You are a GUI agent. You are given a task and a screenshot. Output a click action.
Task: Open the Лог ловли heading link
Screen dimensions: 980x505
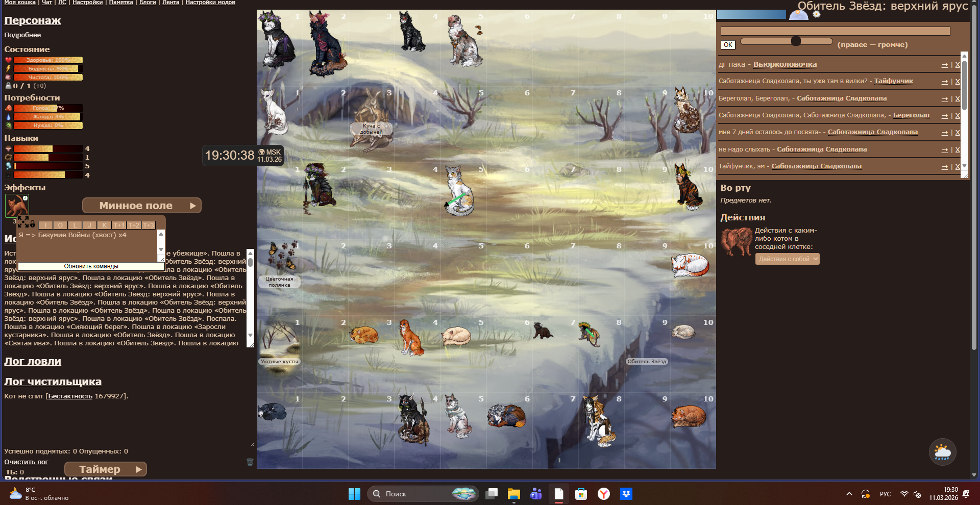tap(33, 361)
